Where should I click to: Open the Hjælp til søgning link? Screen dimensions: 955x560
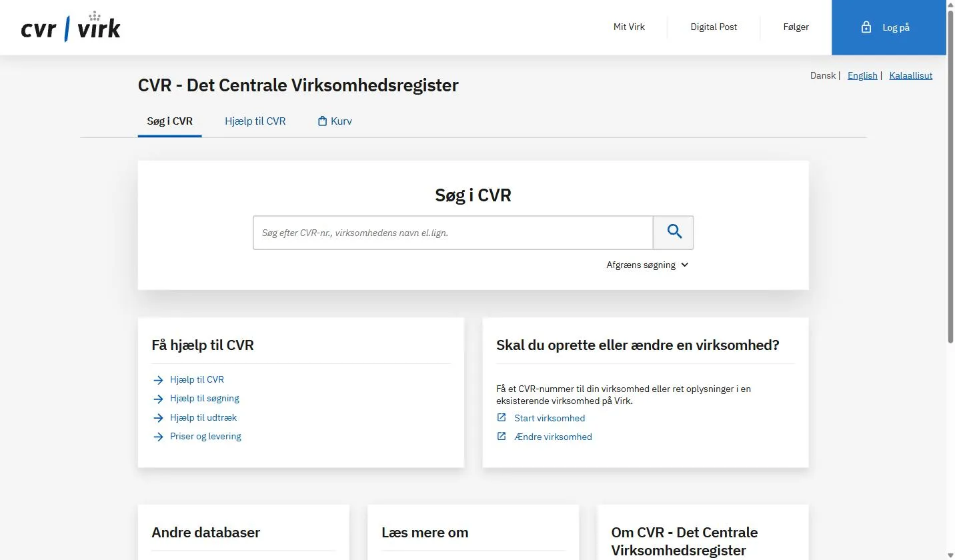click(204, 399)
